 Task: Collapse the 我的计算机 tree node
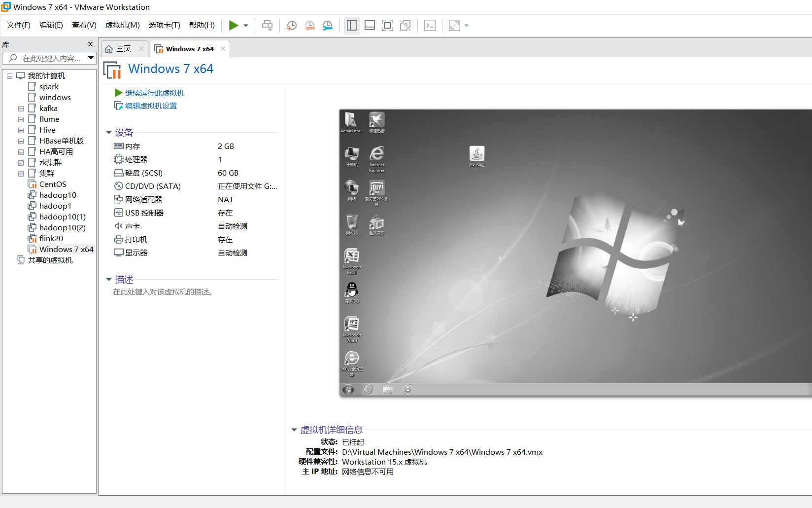[x=9, y=75]
